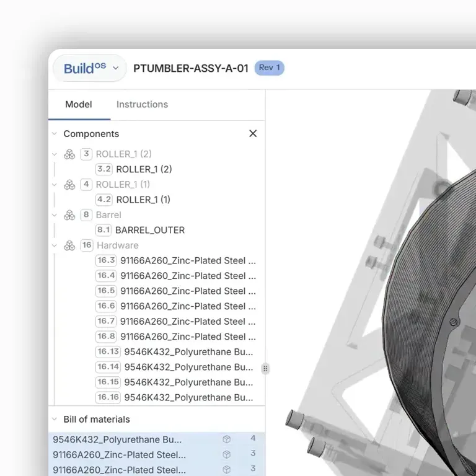This screenshot has width=476, height=476.
Task: Click the assembly icon beside ROLLER_1 (2)
Action: 69,154
